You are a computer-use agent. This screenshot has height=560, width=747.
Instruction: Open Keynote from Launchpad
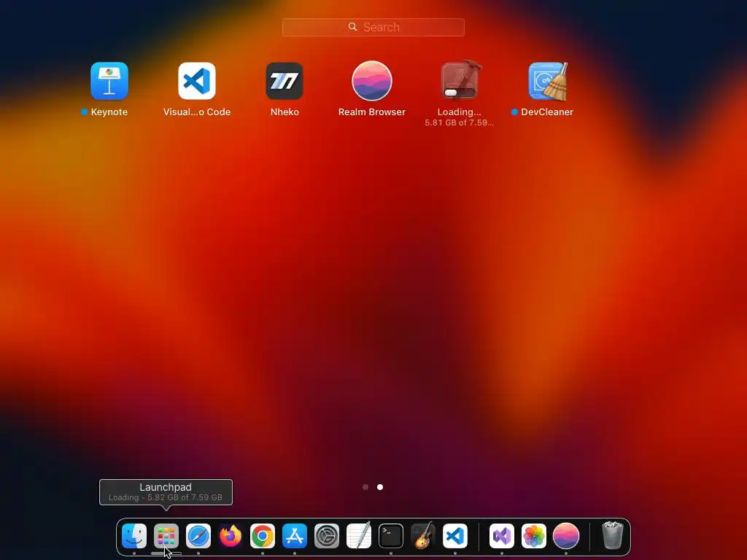(x=109, y=81)
